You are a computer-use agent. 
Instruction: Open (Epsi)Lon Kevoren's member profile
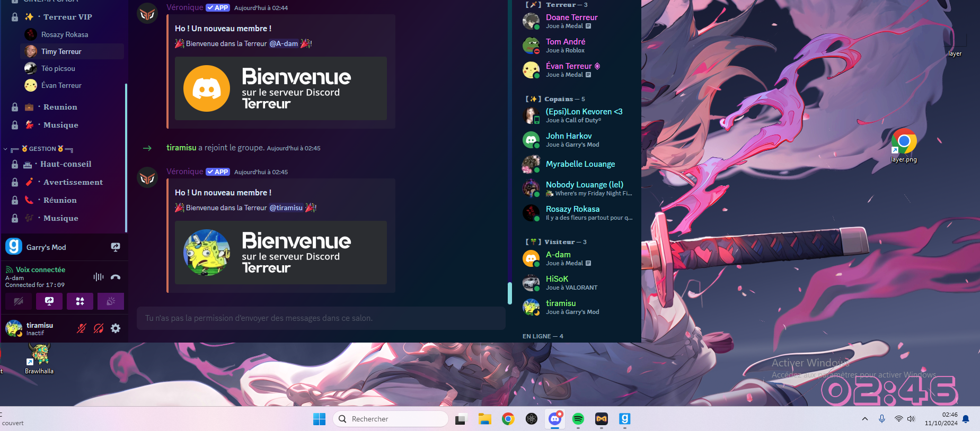point(579,115)
